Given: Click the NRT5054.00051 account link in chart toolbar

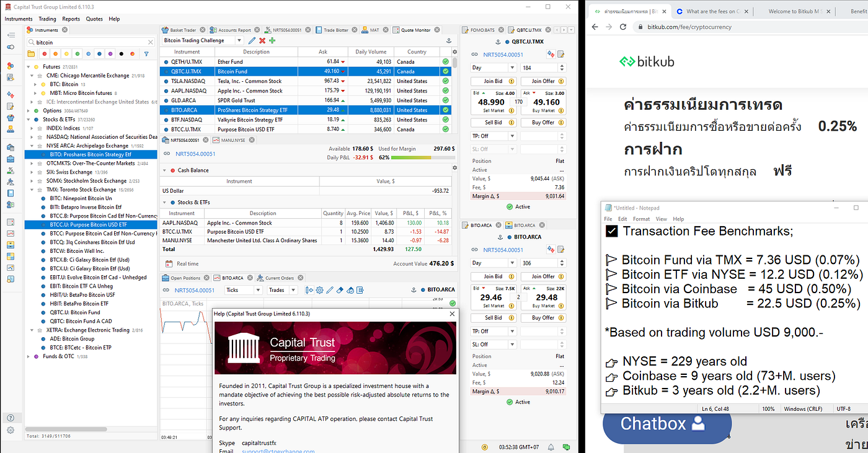Looking at the screenshot, I should pyautogui.click(x=195, y=290).
